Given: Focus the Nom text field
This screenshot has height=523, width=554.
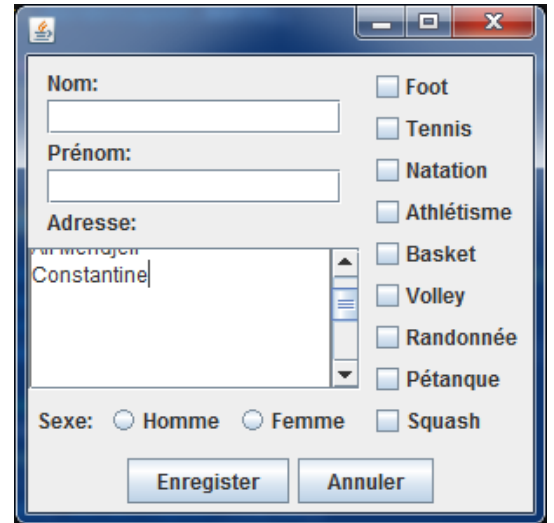Looking at the screenshot, I should (x=194, y=117).
